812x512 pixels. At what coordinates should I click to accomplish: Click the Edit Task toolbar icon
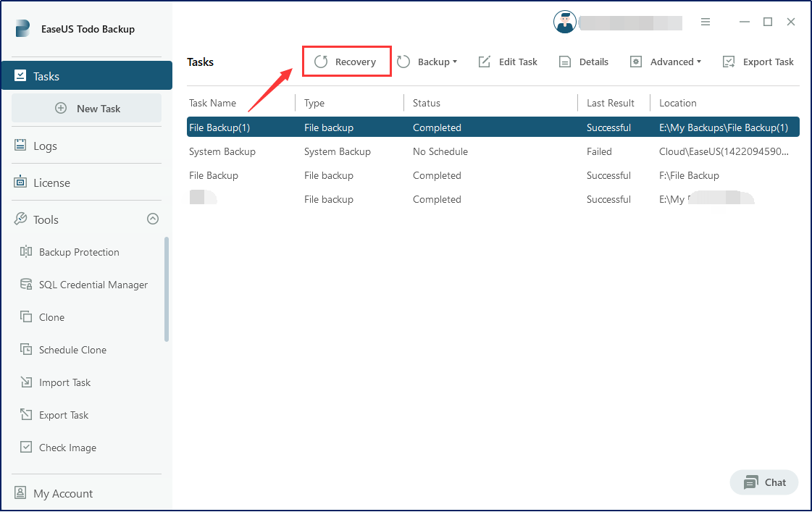point(508,62)
